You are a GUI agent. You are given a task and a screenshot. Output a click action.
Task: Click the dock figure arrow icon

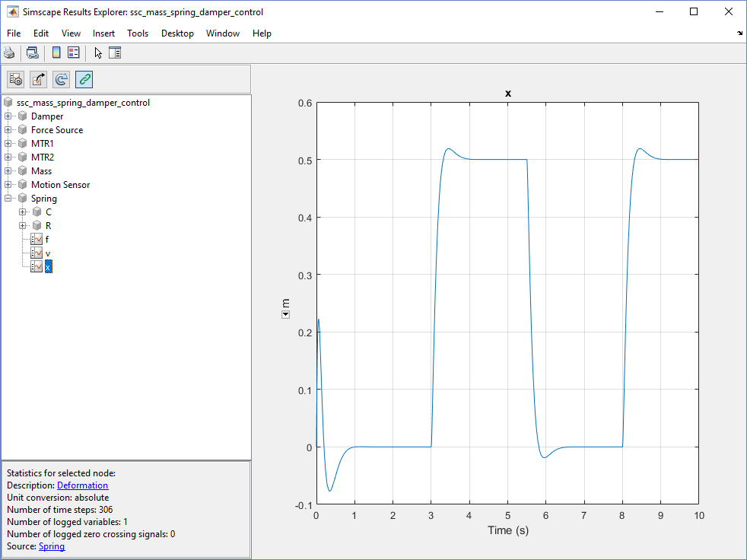tap(739, 33)
